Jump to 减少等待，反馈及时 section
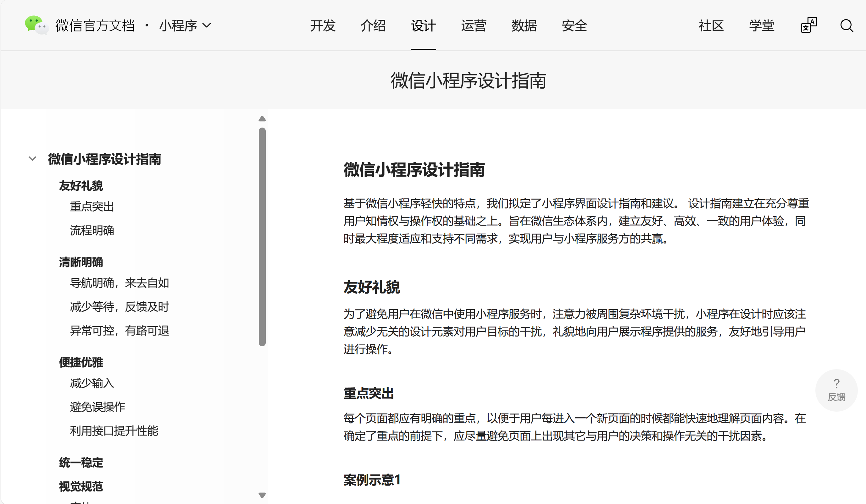Viewport: 866px width, 504px height. click(119, 307)
